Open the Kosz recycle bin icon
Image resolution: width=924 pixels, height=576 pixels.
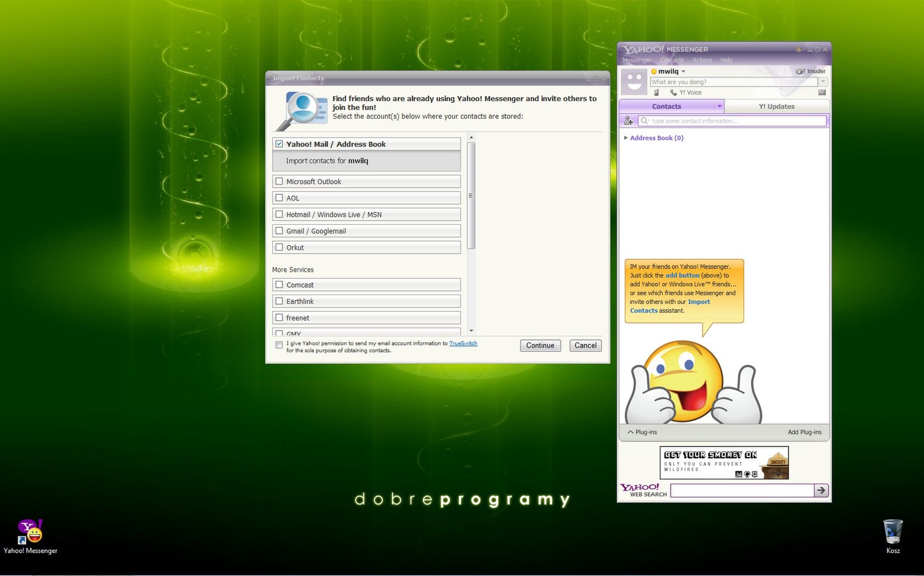pyautogui.click(x=893, y=536)
